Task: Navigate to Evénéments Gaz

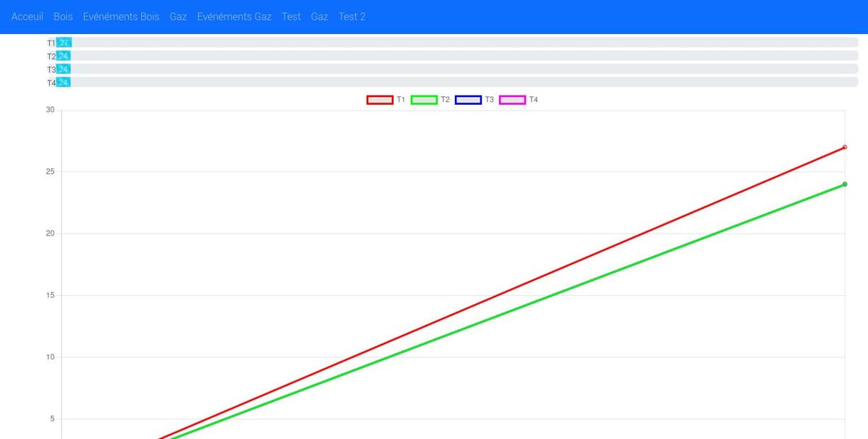Action: point(234,17)
